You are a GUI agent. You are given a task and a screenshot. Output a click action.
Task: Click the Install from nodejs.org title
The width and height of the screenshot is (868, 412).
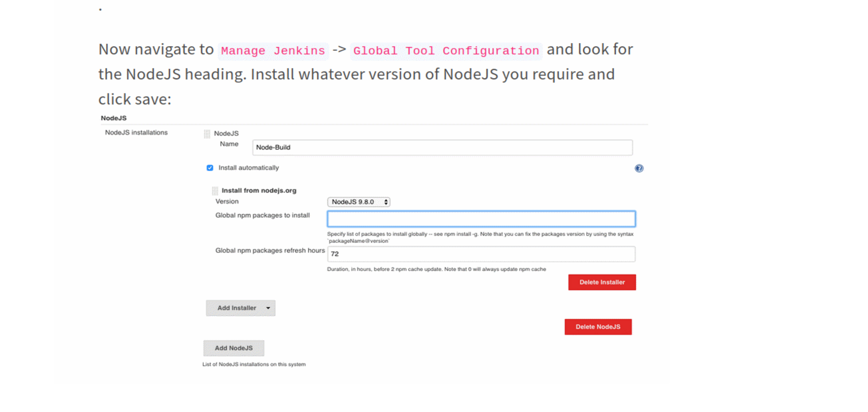(259, 190)
